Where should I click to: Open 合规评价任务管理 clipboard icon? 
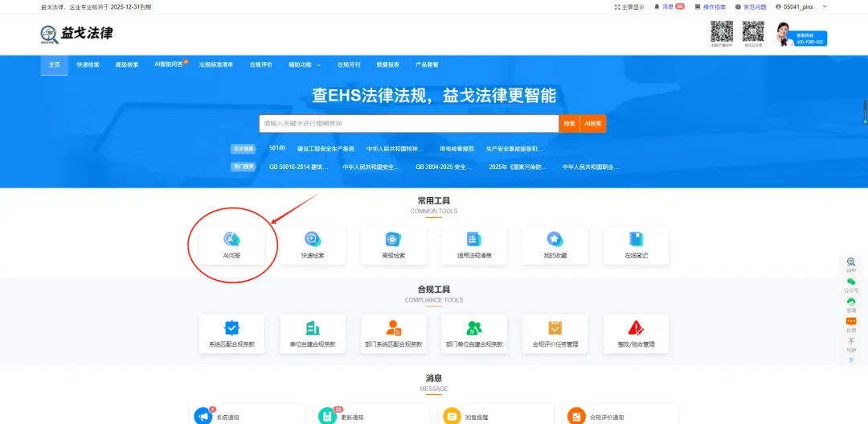coord(555,327)
